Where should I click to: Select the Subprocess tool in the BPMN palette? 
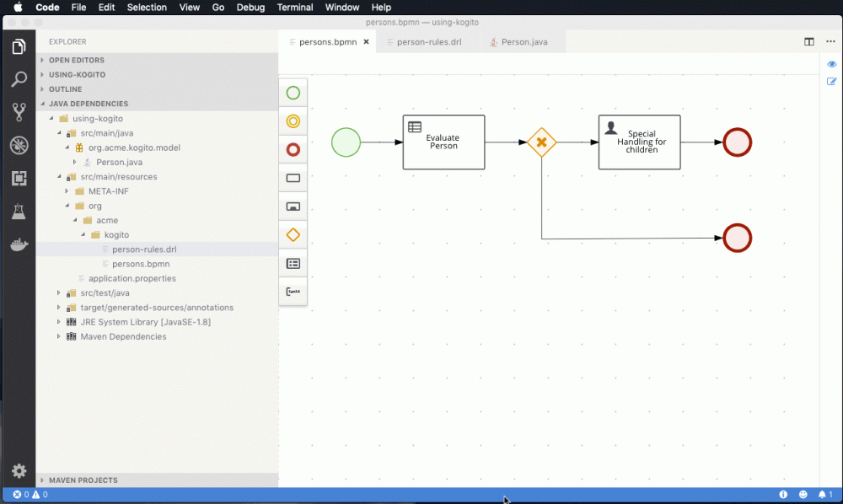[293, 206]
